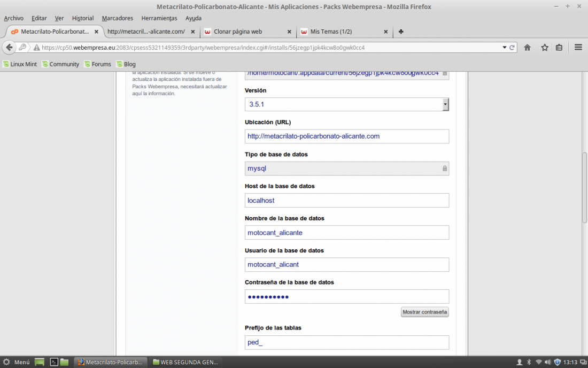
Task: Click the browser address bar URL
Action: click(x=203, y=48)
